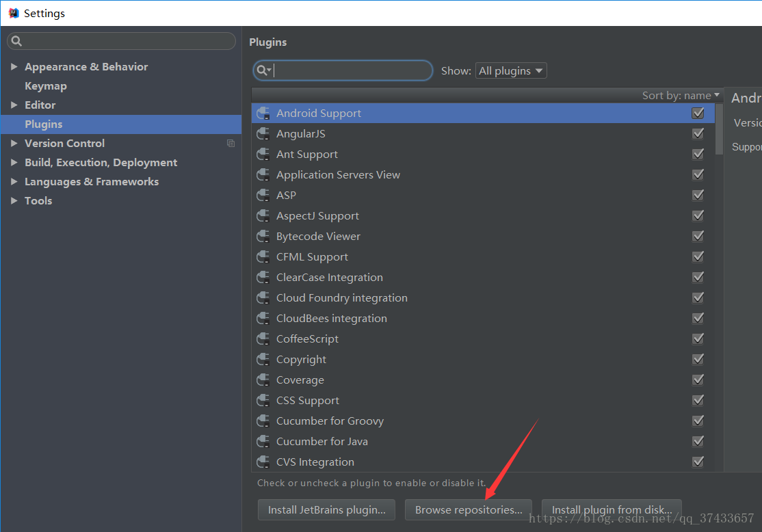Expand the Version Control node arrow
Screen dimensions: 762x532
click(14, 144)
